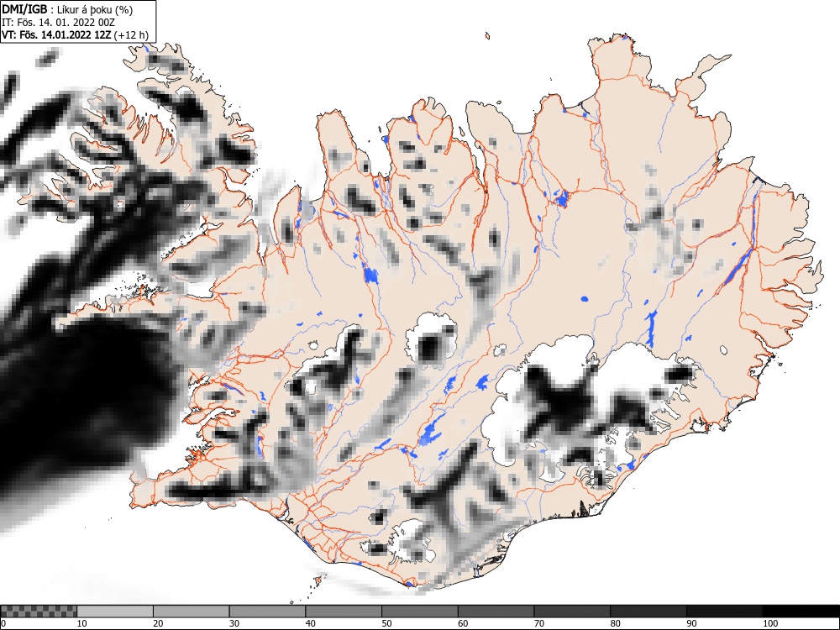Click the 30–40% gray legend swatch
The width and height of the screenshot is (840, 630).
click(267, 612)
